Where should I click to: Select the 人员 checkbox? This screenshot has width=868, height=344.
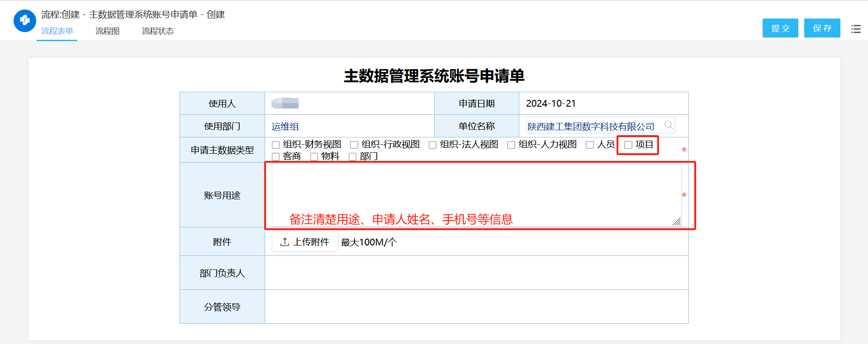(x=589, y=145)
